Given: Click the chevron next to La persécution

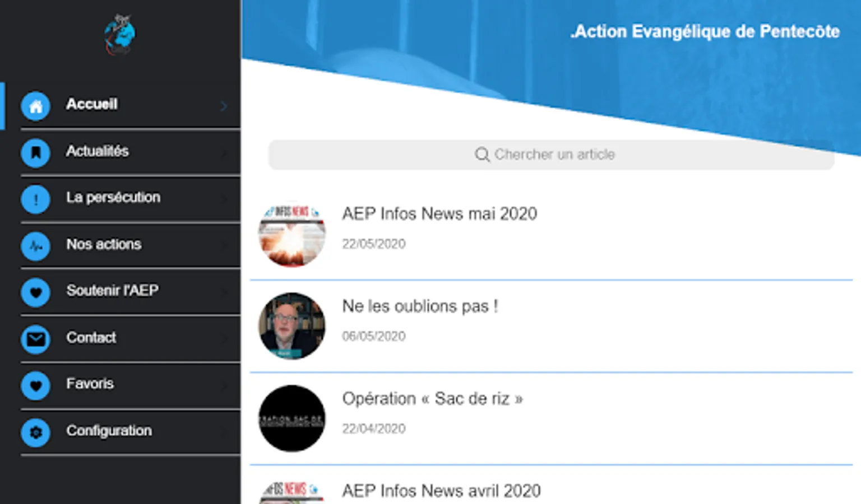Looking at the screenshot, I should point(224,199).
